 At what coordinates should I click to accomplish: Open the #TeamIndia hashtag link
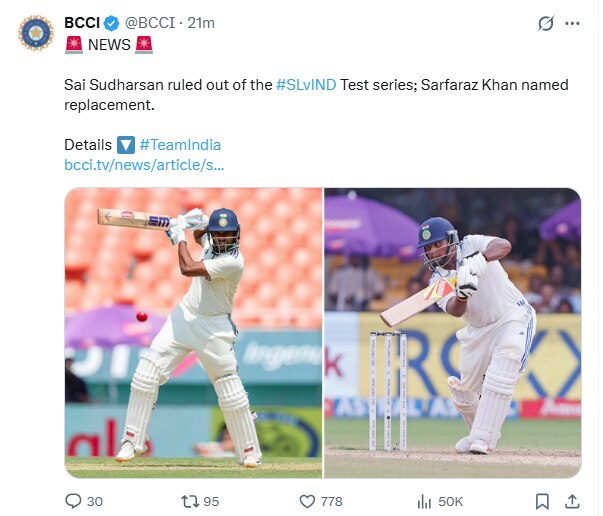(180, 145)
